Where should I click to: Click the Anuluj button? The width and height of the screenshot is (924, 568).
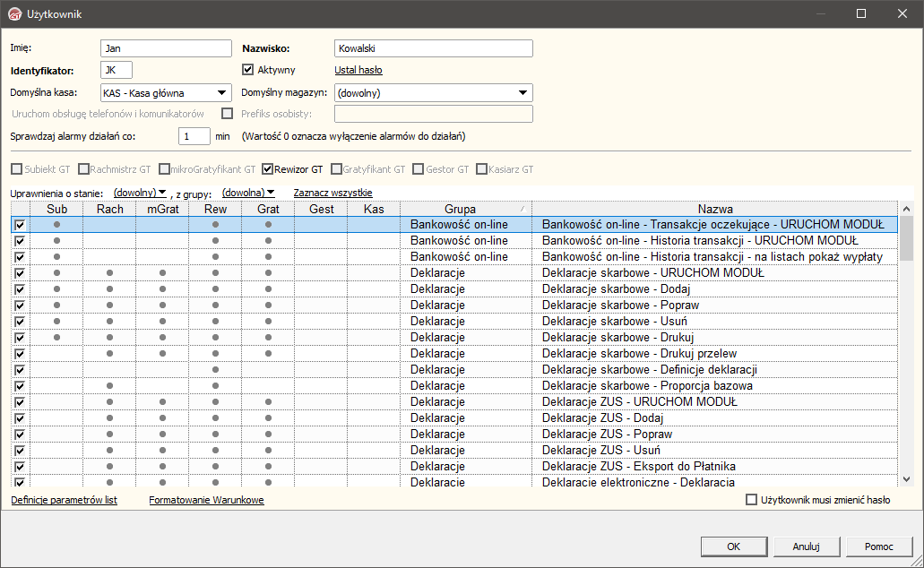coord(806,546)
